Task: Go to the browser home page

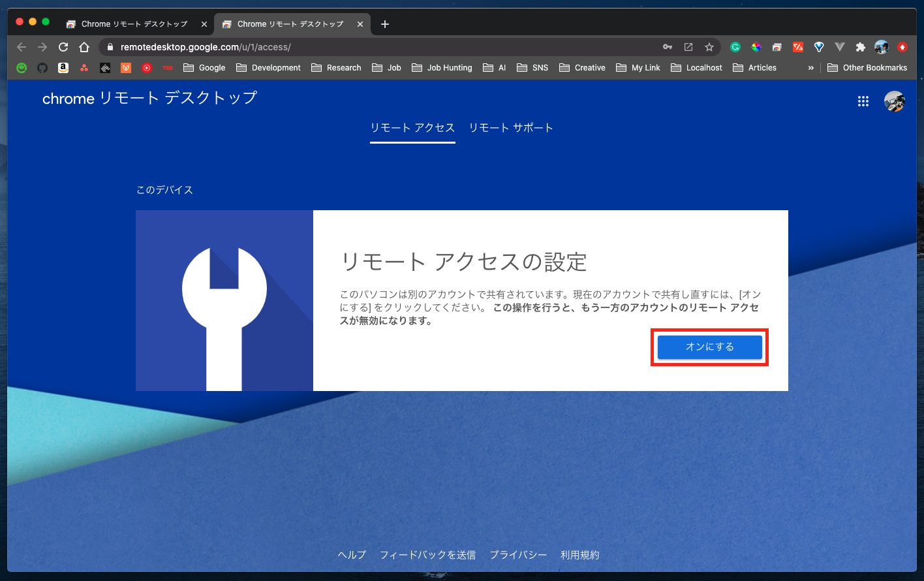Action: click(84, 47)
